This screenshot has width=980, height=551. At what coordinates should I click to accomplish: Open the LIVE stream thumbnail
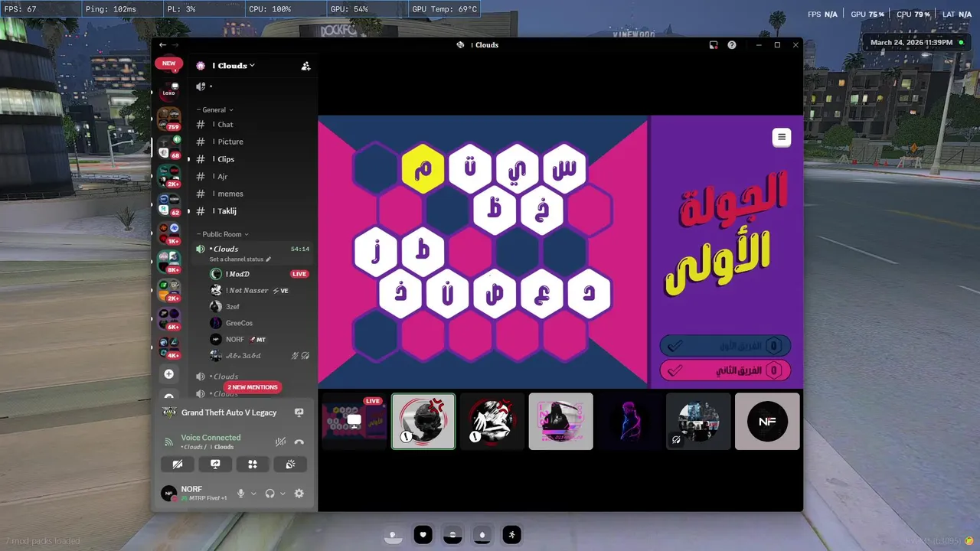coord(354,421)
